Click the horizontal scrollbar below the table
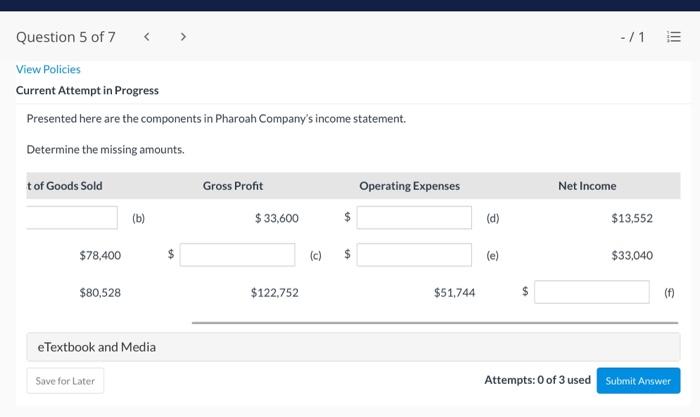This screenshot has height=417, width=700. pyautogui.click(x=435, y=323)
